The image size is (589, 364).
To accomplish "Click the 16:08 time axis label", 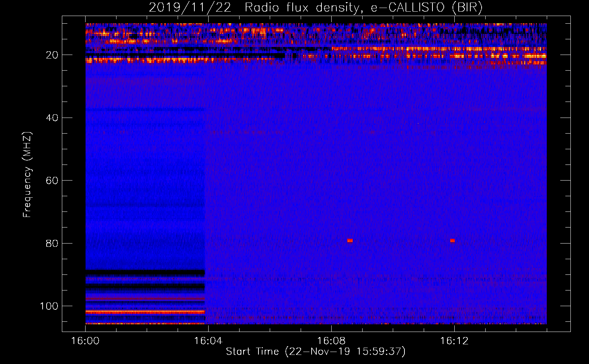I will pyautogui.click(x=331, y=341).
